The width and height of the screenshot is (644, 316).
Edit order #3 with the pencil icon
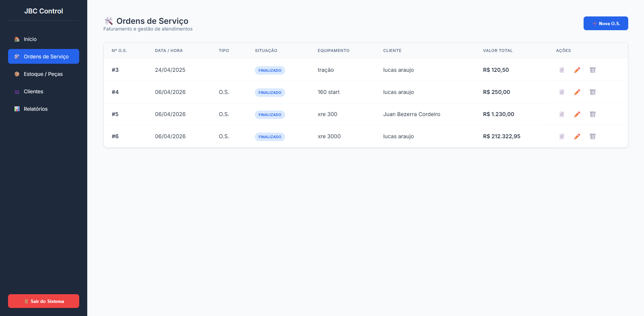pos(577,70)
